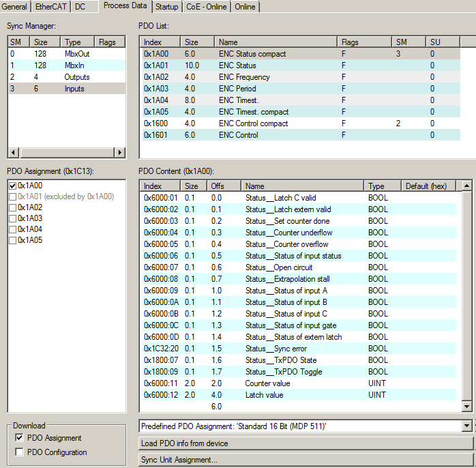Select PDO row ENC Period
This screenshot has height=468, width=476.
point(301,89)
